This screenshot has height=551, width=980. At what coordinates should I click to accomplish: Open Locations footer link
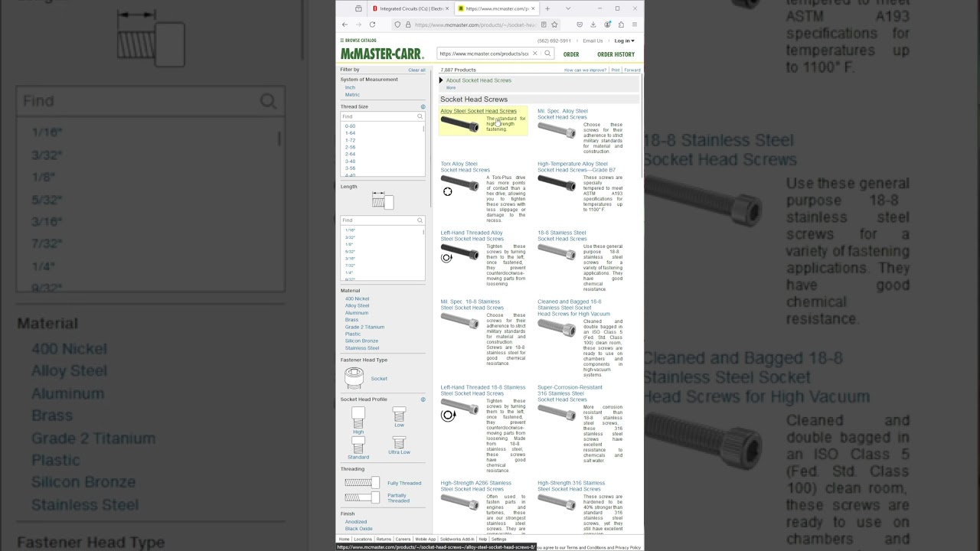(x=363, y=540)
